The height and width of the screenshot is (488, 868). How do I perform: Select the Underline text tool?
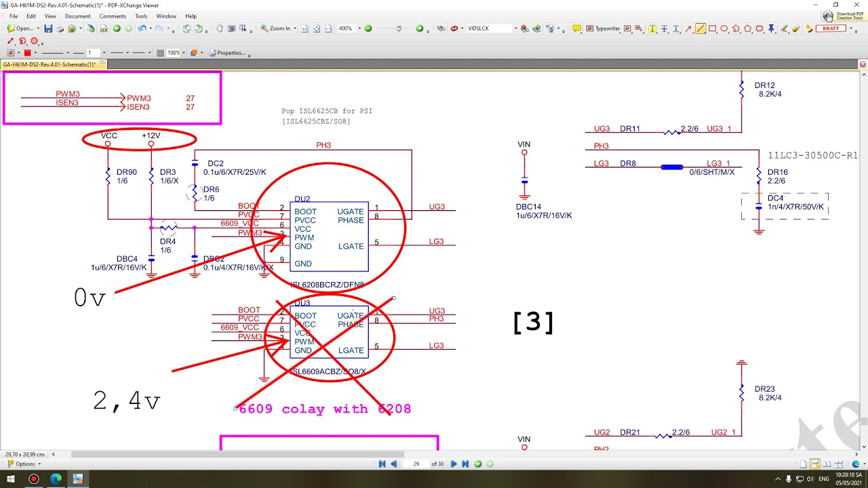pos(675,28)
